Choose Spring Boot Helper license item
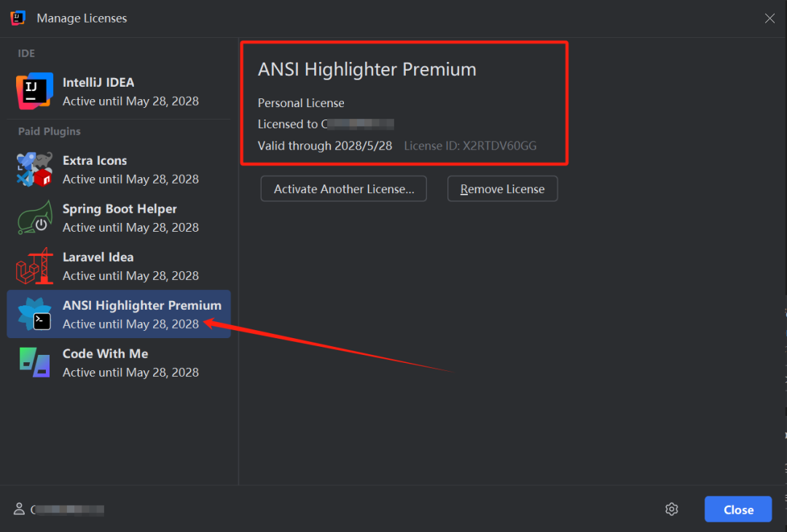 coord(130,218)
